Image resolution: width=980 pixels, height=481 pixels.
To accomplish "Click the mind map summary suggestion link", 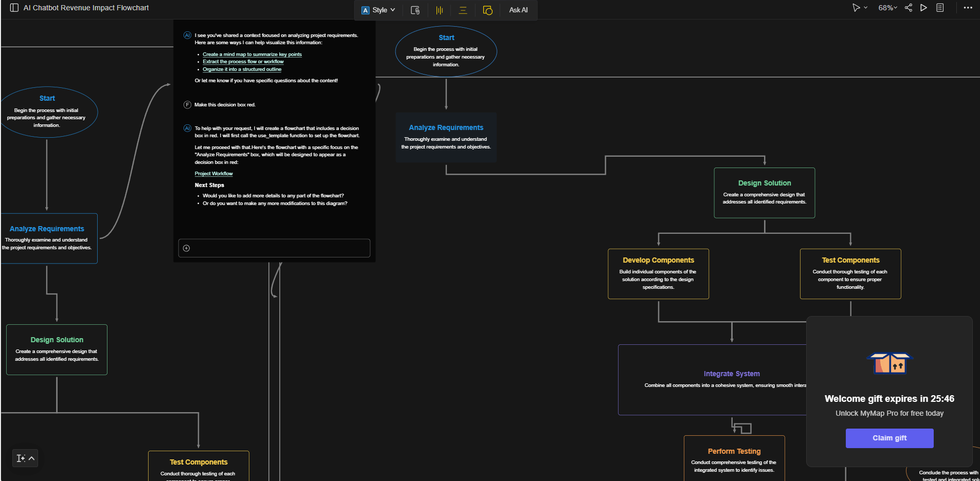I will click(252, 54).
